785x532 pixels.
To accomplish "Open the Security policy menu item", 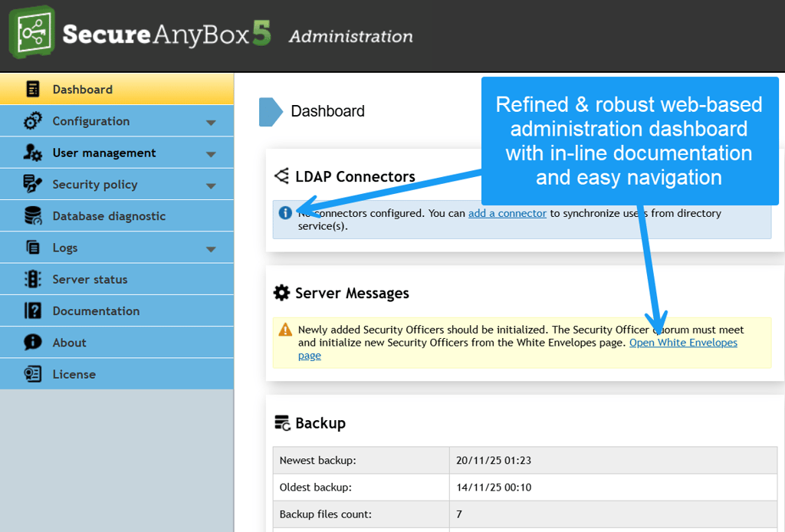I will [x=117, y=184].
